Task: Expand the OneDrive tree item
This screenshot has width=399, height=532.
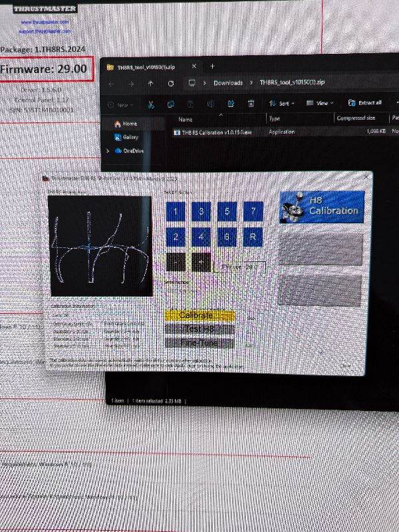Action: [x=108, y=151]
